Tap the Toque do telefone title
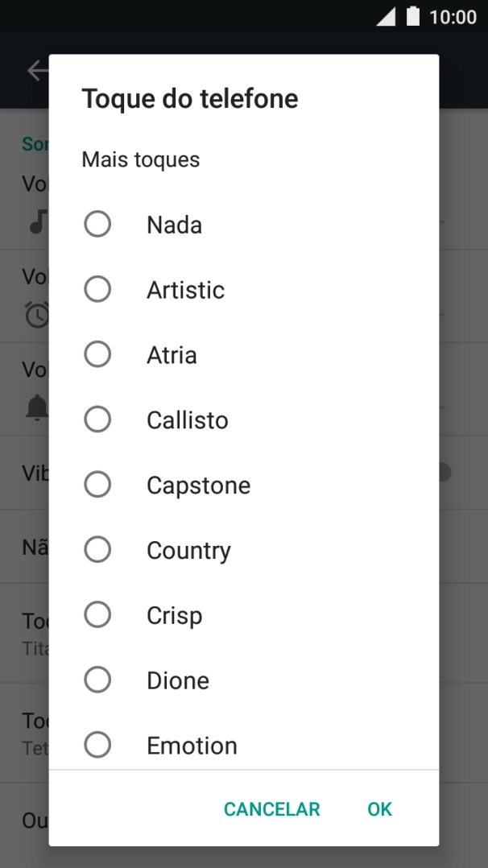 (x=190, y=99)
